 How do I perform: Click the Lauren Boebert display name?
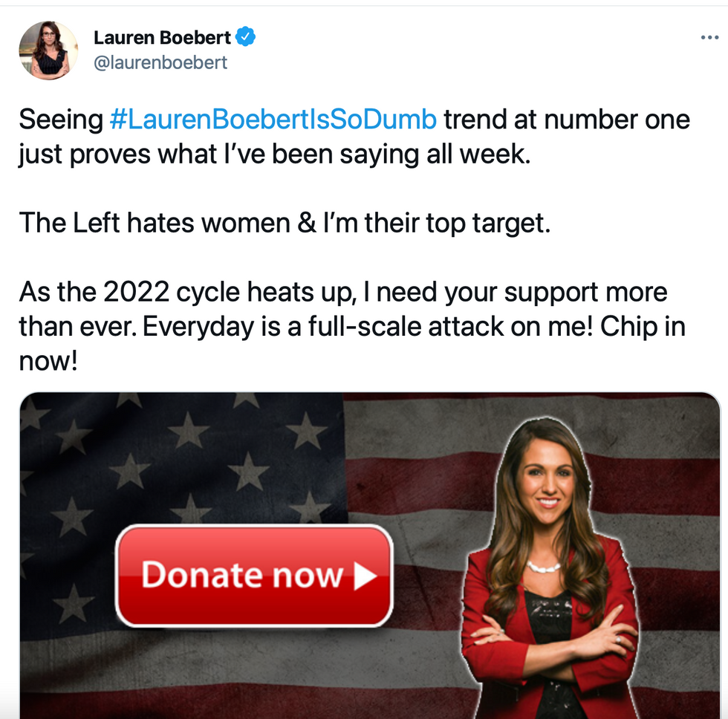click(x=162, y=37)
